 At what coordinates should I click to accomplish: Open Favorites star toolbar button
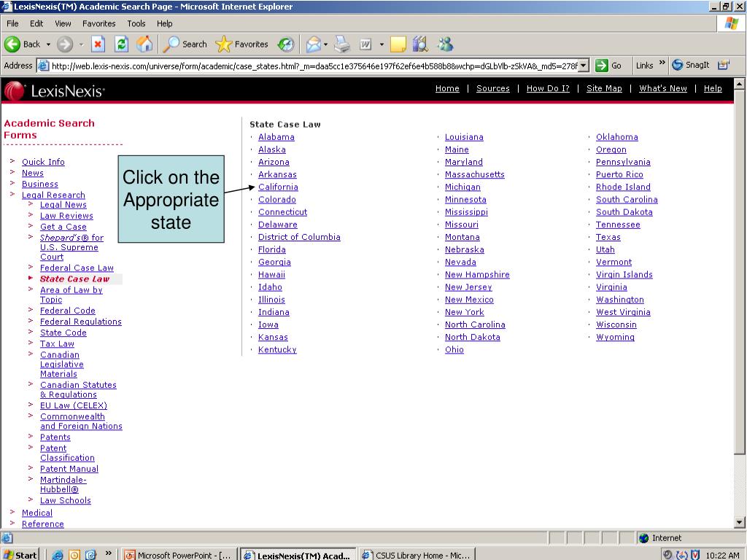[241, 44]
